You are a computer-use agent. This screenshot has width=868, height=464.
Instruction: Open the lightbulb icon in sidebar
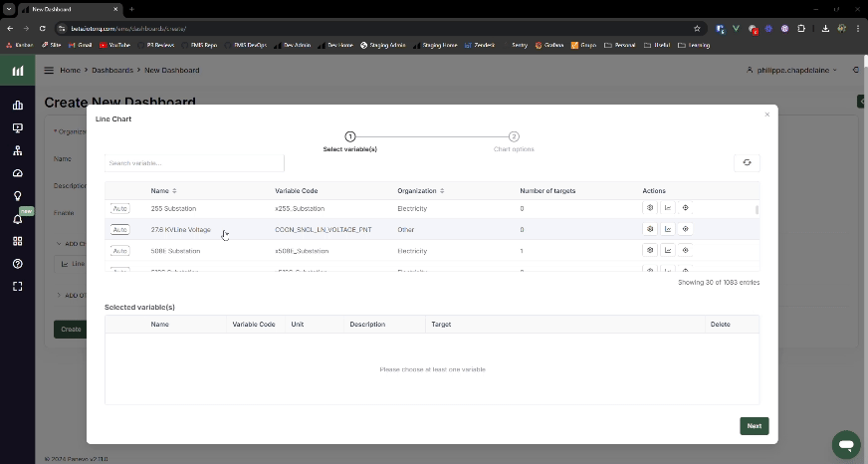point(18,196)
